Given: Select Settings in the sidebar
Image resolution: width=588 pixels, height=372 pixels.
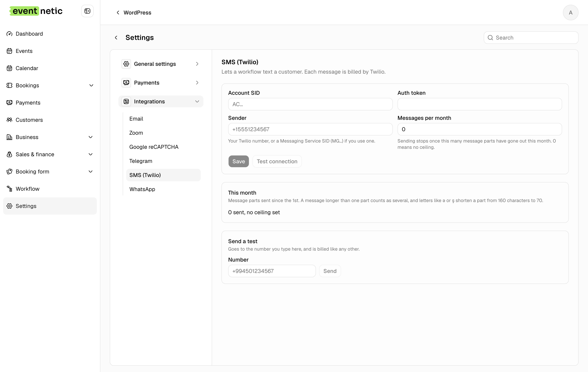Looking at the screenshot, I should [x=50, y=206].
